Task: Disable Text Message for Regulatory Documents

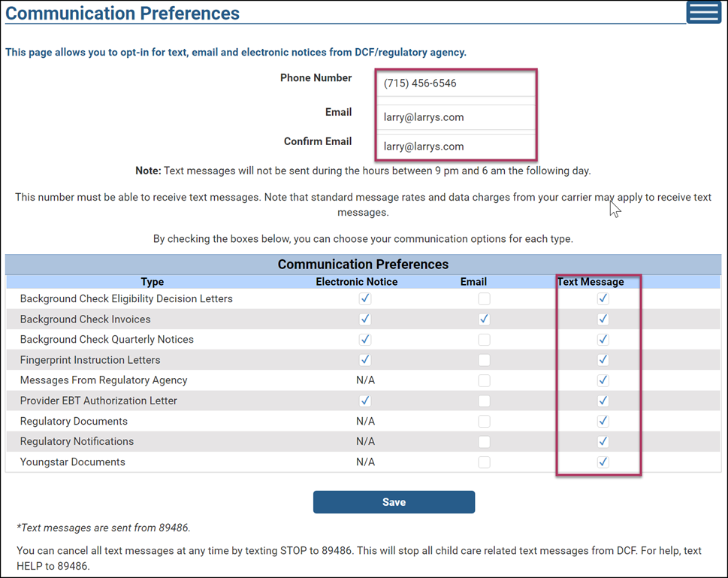Action: click(603, 421)
